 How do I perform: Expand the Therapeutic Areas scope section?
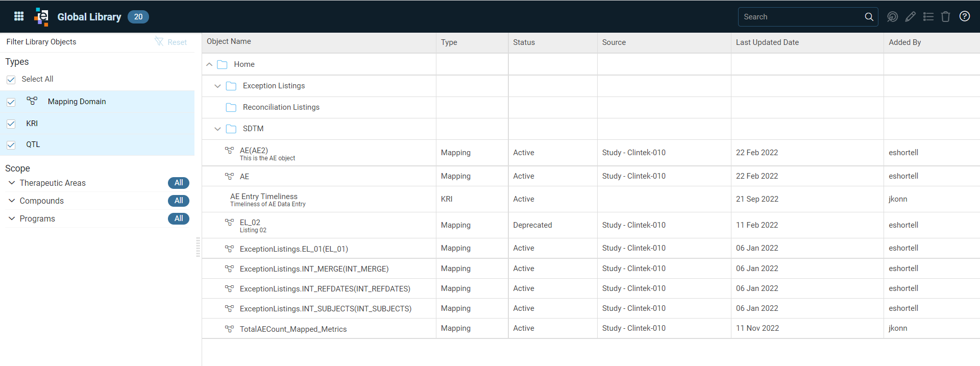(12, 183)
